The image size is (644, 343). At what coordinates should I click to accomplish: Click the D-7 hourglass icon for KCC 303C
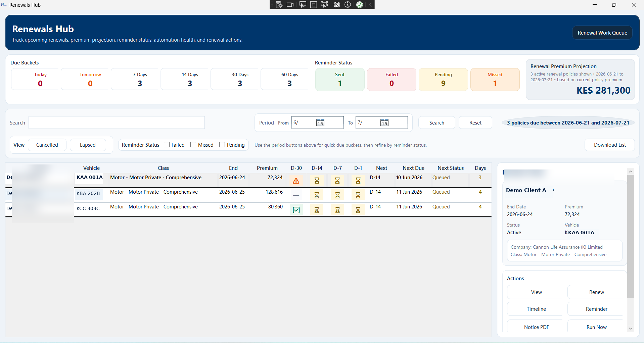[x=337, y=210]
